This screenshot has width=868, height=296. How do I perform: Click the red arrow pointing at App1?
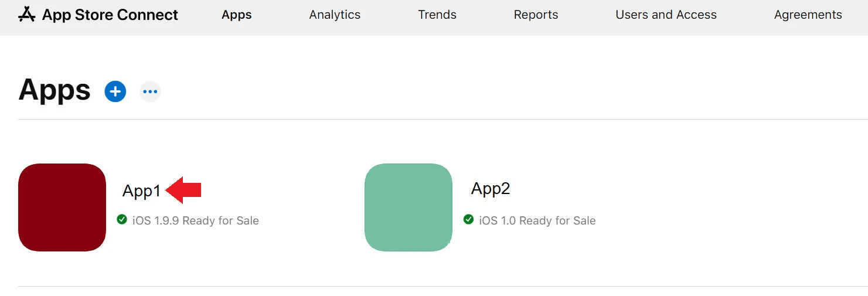[184, 190]
